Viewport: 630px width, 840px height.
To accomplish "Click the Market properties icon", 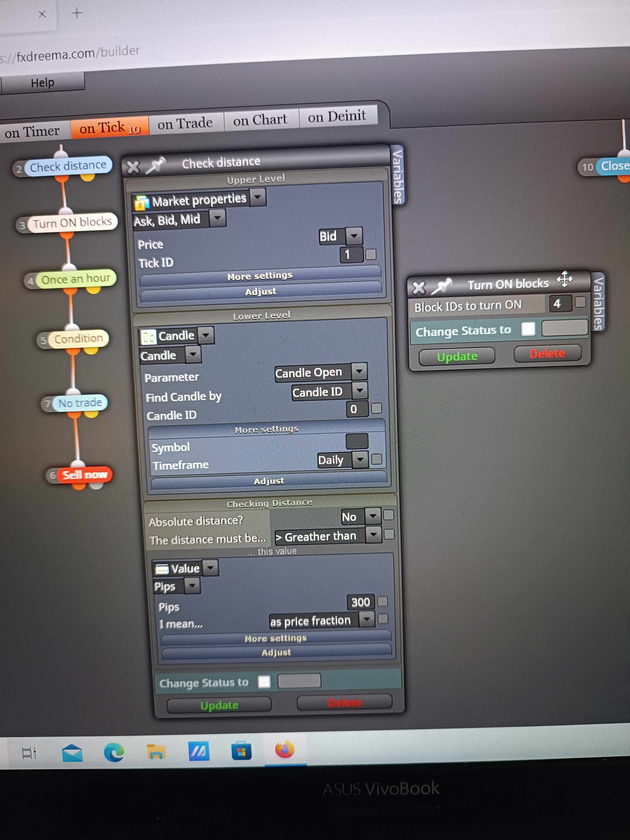I will coord(142,203).
